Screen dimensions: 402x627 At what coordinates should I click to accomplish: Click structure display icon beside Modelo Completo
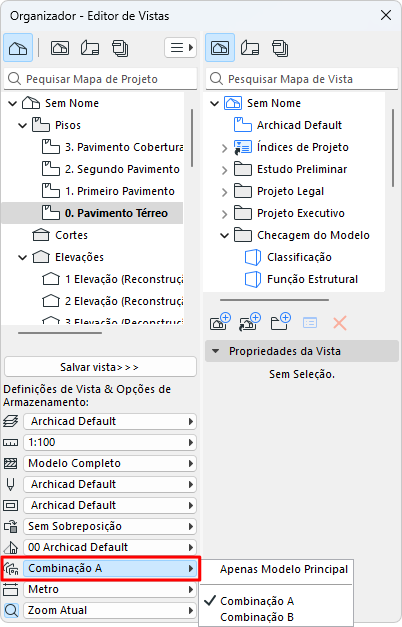[x=10, y=463]
